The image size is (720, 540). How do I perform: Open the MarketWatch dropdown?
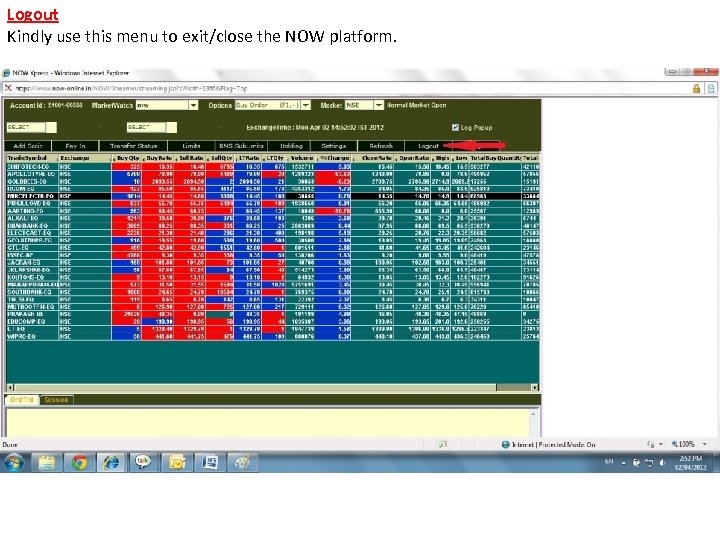pyautogui.click(x=193, y=105)
